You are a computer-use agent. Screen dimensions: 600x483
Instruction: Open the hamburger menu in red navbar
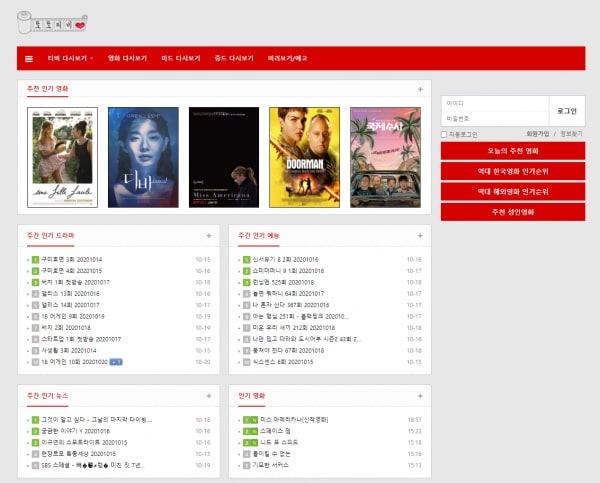point(29,59)
